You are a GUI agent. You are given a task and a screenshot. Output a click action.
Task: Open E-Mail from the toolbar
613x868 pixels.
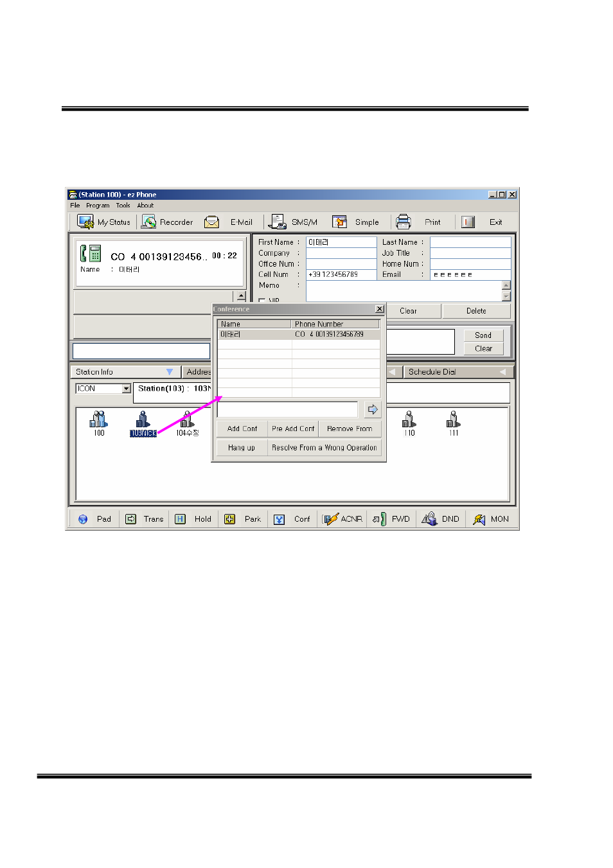[x=228, y=222]
